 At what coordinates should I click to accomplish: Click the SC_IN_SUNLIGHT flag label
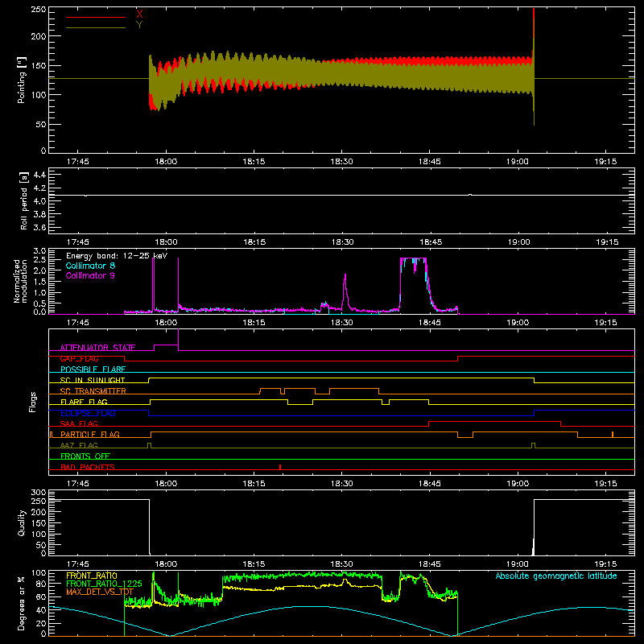click(x=93, y=380)
